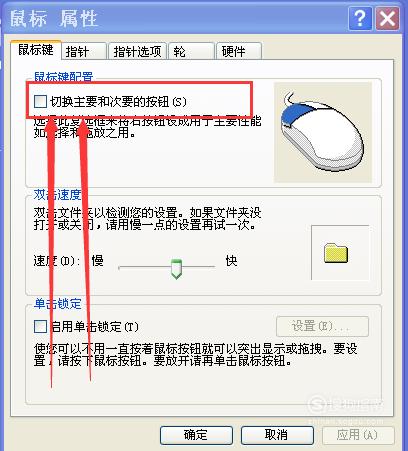Confirm with the 确定 button
Image resolution: width=408 pixels, height=451 pixels.
(196, 435)
